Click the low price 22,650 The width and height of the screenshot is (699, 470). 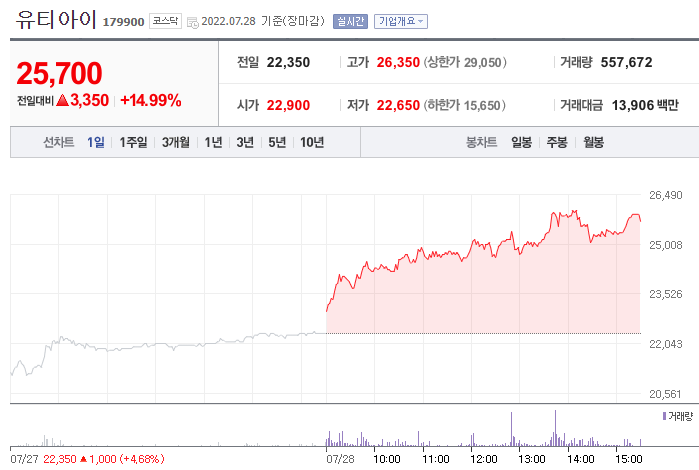pos(398,105)
